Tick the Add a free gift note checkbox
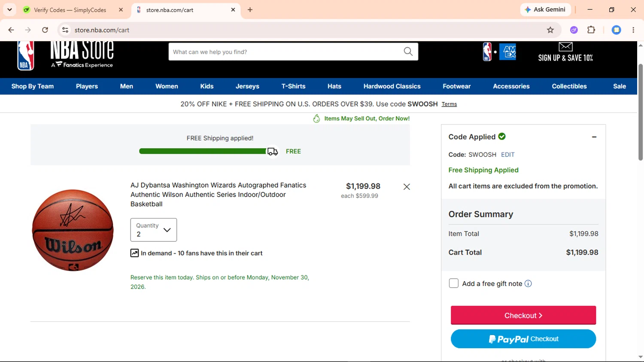644x362 pixels. pyautogui.click(x=453, y=283)
